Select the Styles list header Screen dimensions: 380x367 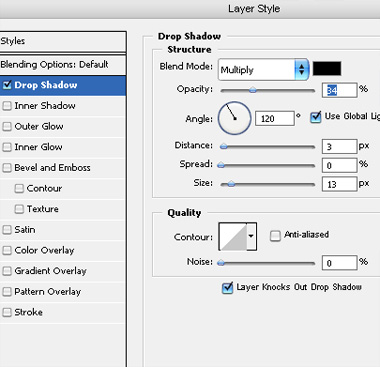click(x=63, y=41)
